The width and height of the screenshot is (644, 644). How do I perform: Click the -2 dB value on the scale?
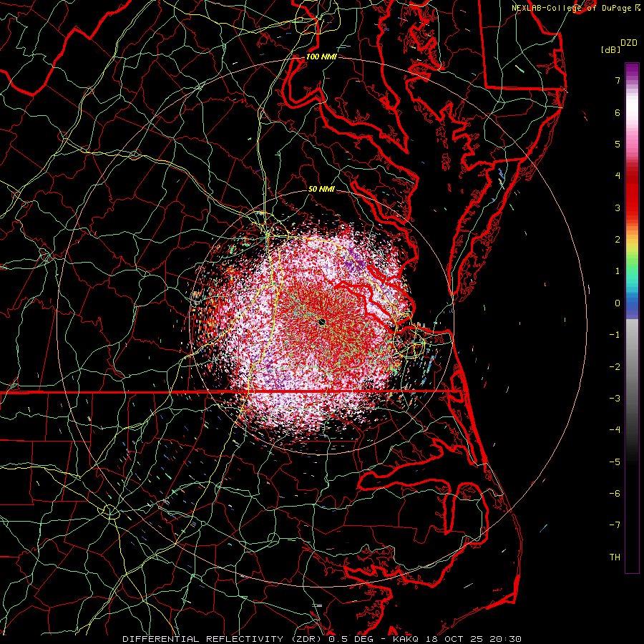[x=615, y=367]
